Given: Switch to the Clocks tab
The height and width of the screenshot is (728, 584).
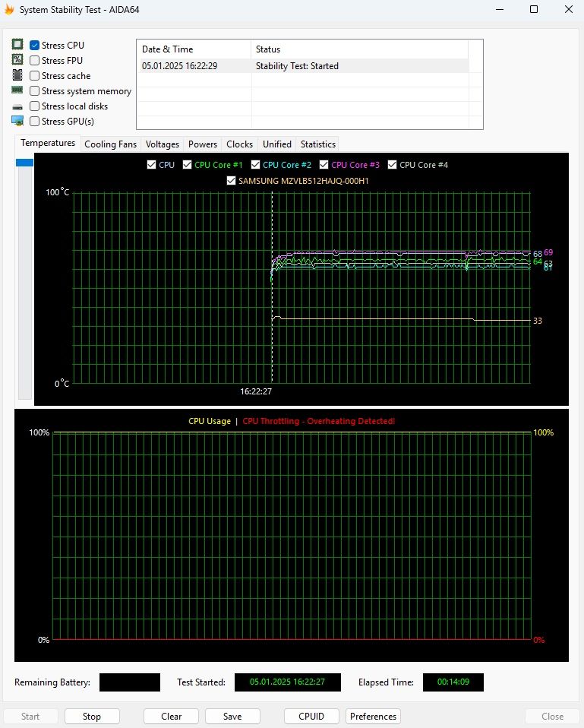Looking at the screenshot, I should 239,144.
